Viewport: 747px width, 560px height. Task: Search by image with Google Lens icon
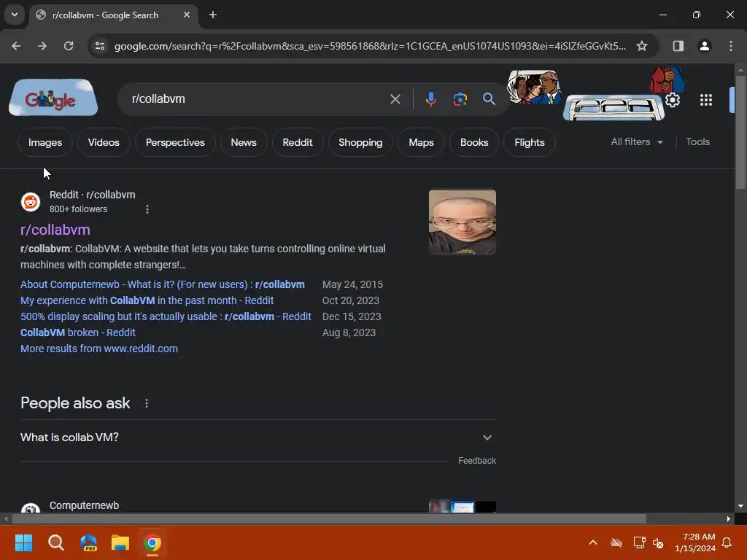coord(460,99)
